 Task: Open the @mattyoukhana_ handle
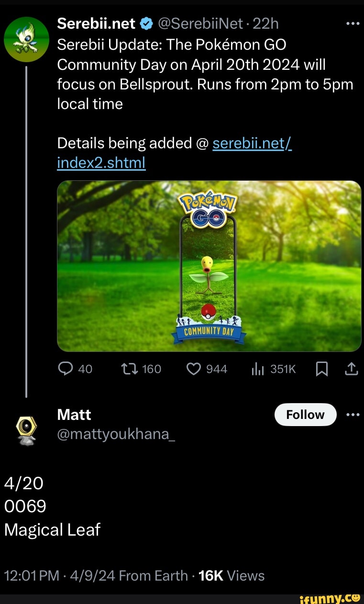click(116, 435)
